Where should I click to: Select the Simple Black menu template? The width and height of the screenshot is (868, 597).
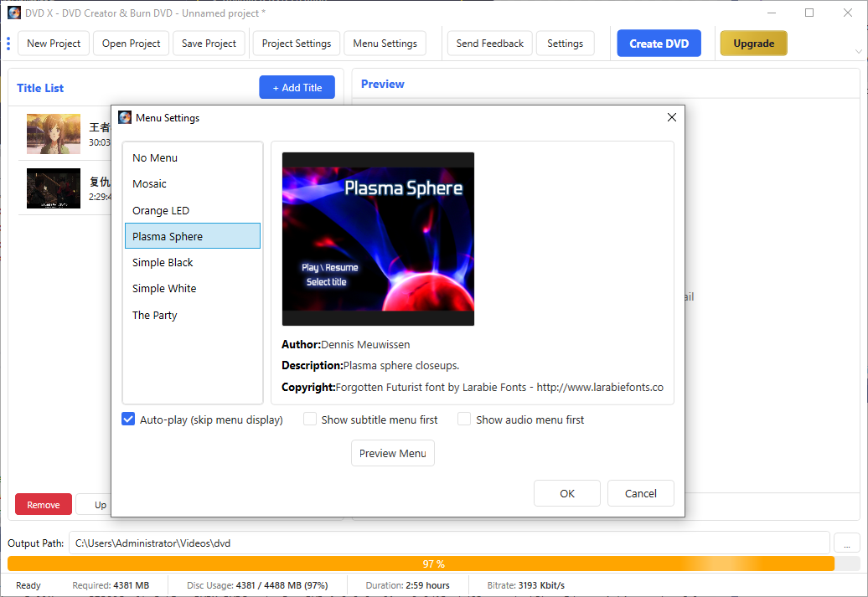pyautogui.click(x=193, y=262)
